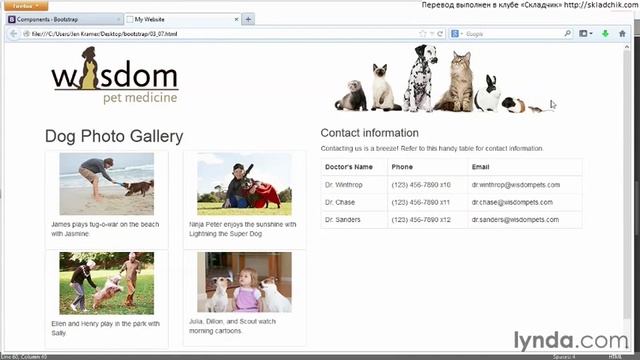Screen dimensions: 640x360
Task: Click the search magnifier icon
Action: pyautogui.click(x=568, y=33)
